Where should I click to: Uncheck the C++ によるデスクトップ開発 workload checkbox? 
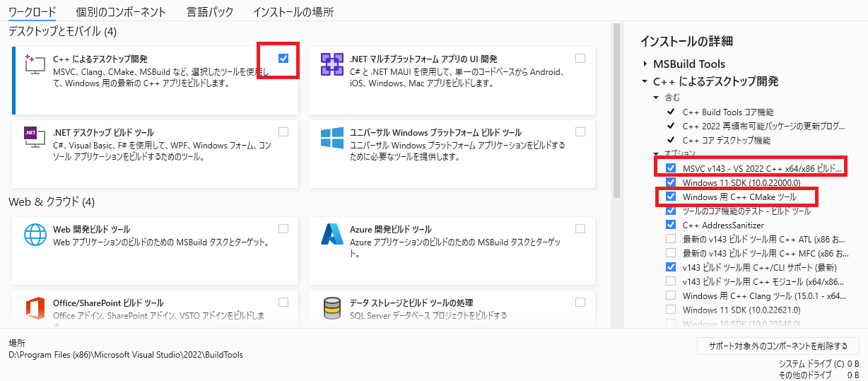[x=283, y=58]
